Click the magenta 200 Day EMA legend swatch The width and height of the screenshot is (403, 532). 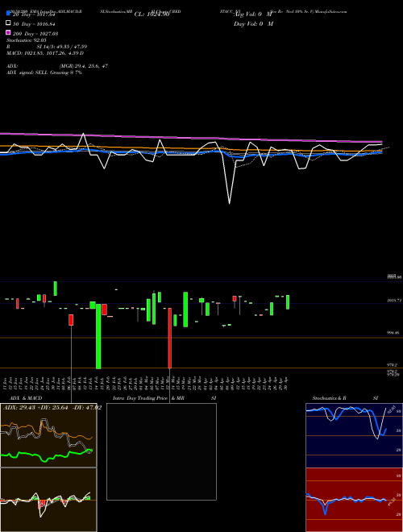8,33
